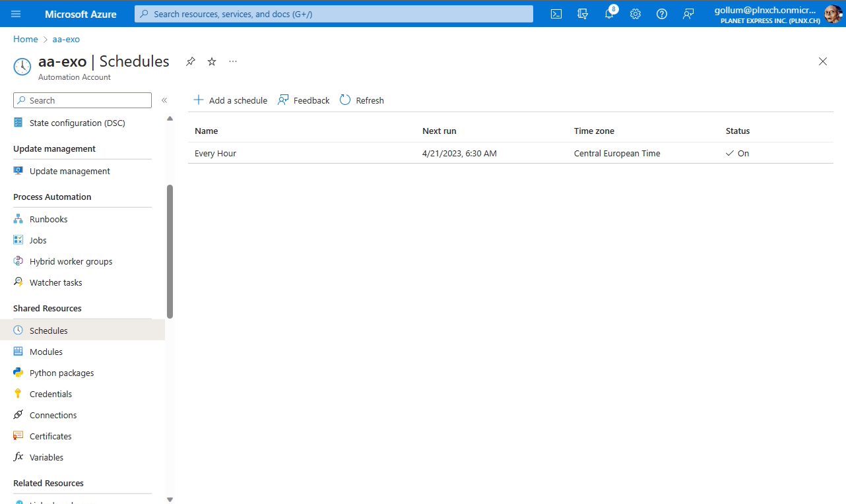
Task: Open Cloud Shell from the top bar
Action: 556,14
